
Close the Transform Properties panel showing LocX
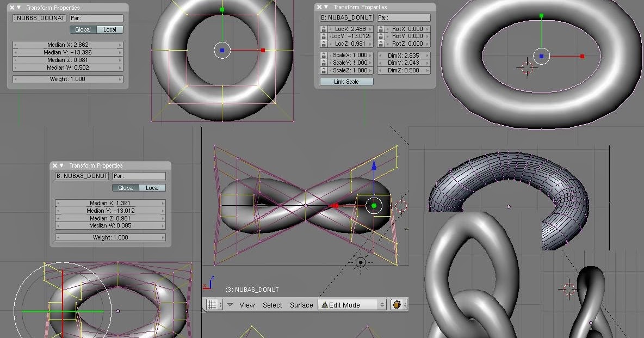(319, 7)
